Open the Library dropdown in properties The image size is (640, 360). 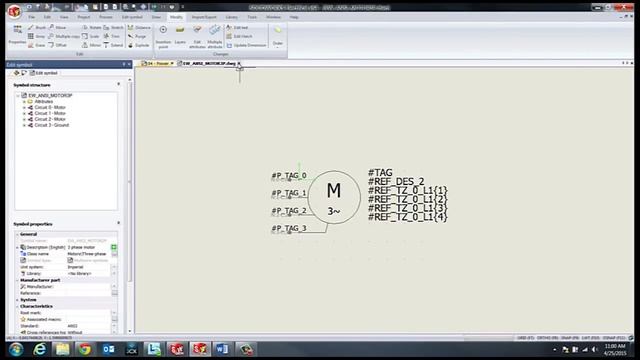[x=114, y=273]
